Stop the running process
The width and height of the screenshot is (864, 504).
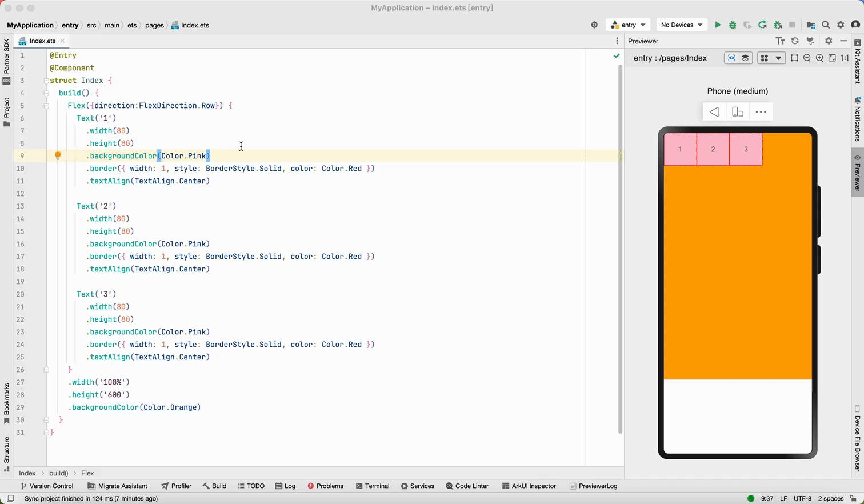[x=792, y=25]
